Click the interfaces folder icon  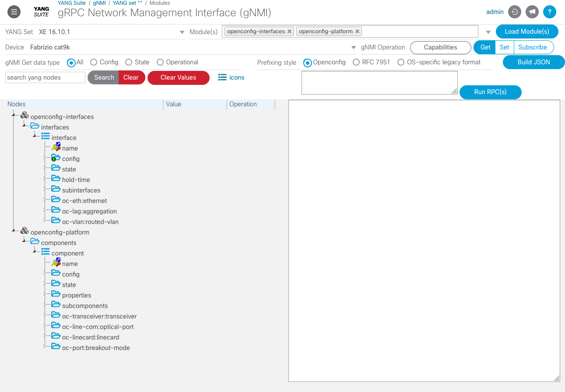click(35, 126)
